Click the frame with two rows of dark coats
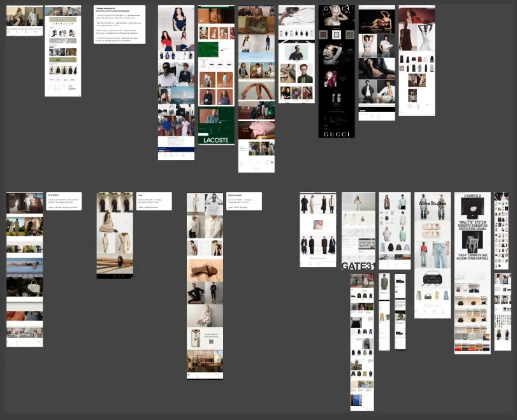517x420 pixels. [317, 229]
